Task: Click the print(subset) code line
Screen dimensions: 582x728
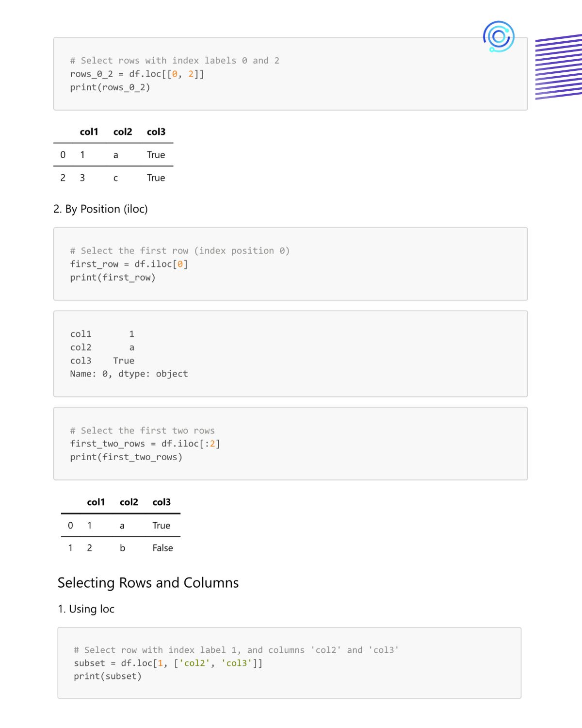Action: (107, 676)
